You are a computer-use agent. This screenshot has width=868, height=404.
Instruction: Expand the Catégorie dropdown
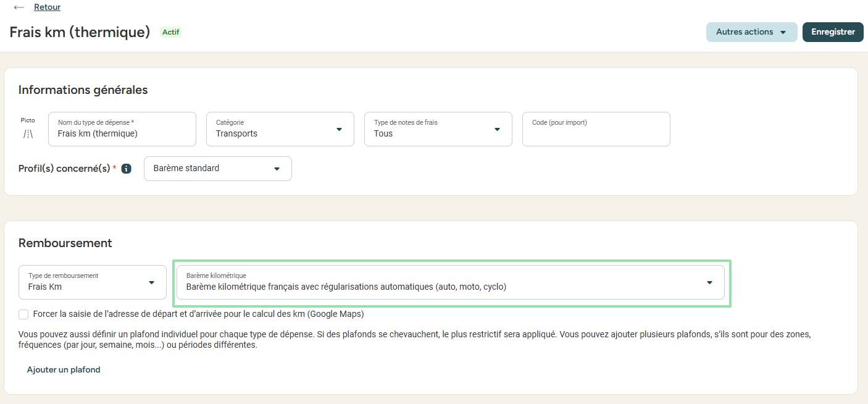280,129
